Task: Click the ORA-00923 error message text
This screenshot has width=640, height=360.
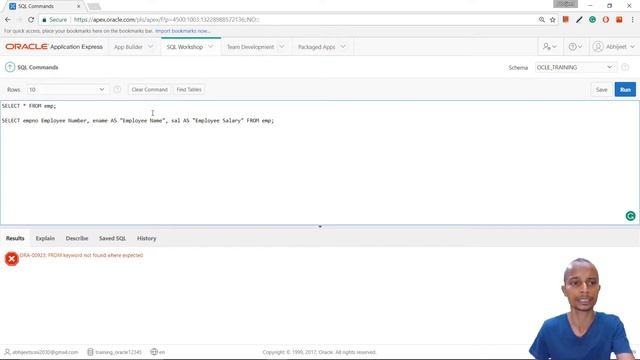Action: [81, 255]
